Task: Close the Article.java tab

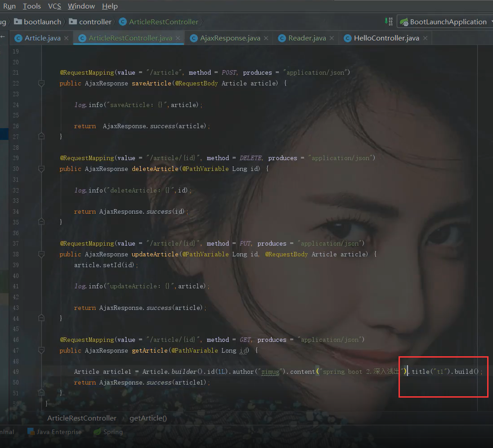Action: coord(66,38)
